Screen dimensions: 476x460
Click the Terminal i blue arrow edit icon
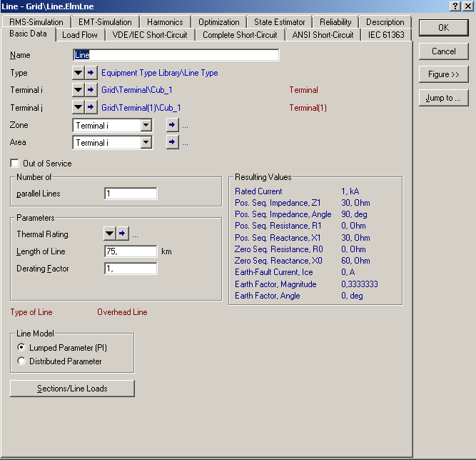[x=91, y=90]
